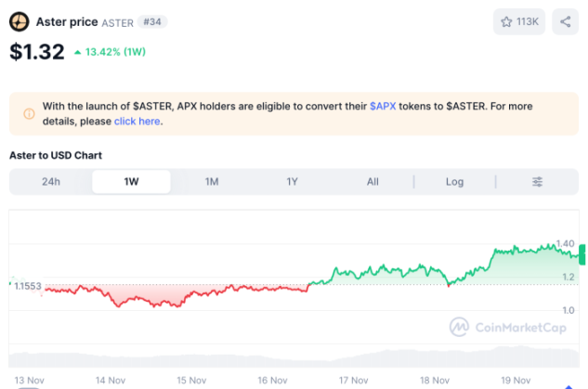Click the 16 Nov date on axis
This screenshot has height=389, width=588.
pos(272,381)
